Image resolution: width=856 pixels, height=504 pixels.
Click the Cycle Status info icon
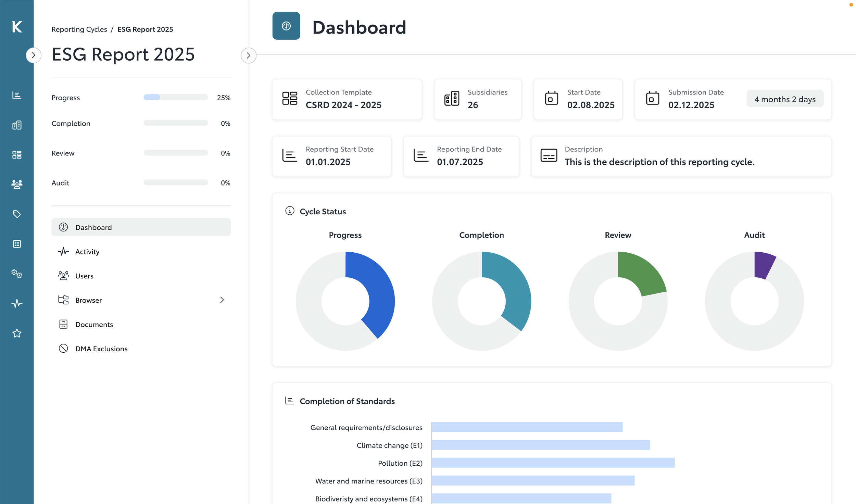click(290, 211)
